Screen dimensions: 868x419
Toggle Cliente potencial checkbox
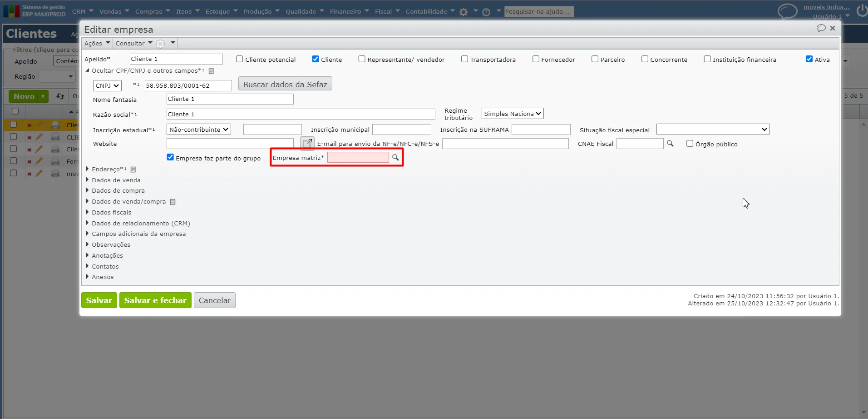[x=239, y=59]
